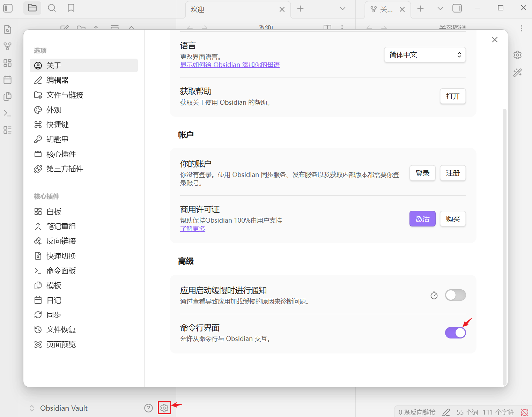This screenshot has height=417, width=532.
Task: Open 第三方插件 settings section
Action: click(84, 169)
